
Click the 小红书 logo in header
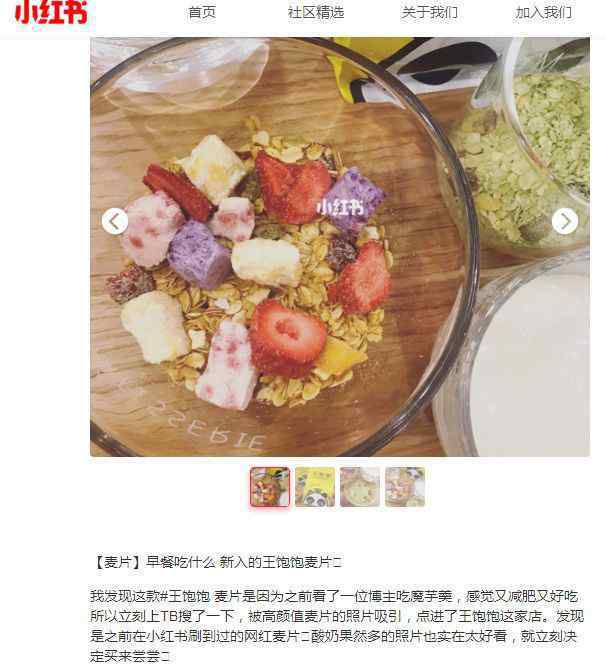click(50, 12)
